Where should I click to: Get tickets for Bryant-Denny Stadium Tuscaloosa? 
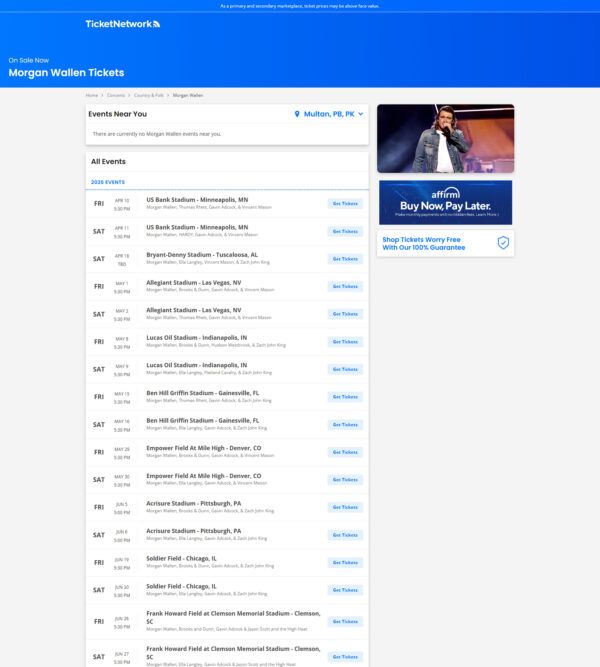pos(345,259)
